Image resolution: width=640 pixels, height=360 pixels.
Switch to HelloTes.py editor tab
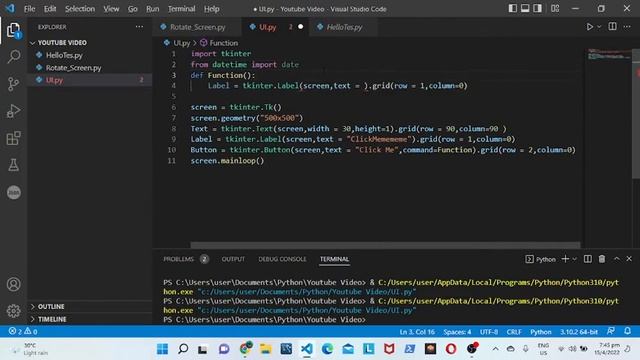(343, 27)
